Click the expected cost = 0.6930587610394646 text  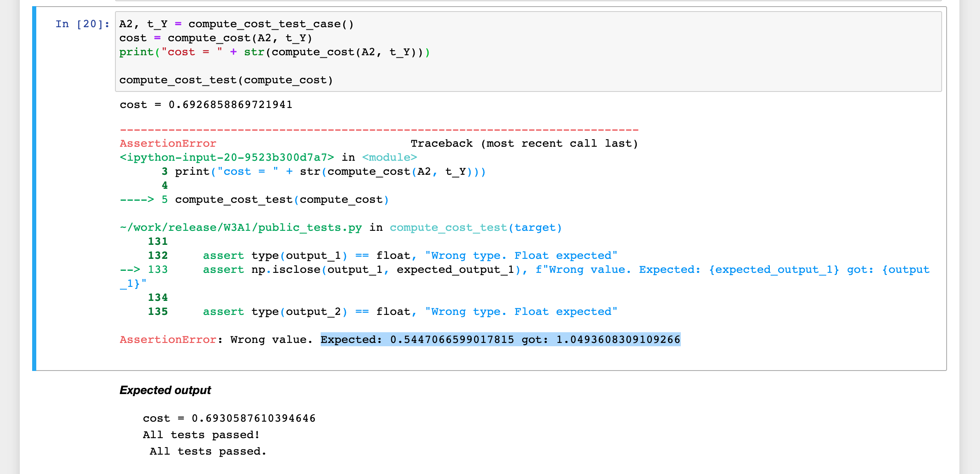point(229,418)
